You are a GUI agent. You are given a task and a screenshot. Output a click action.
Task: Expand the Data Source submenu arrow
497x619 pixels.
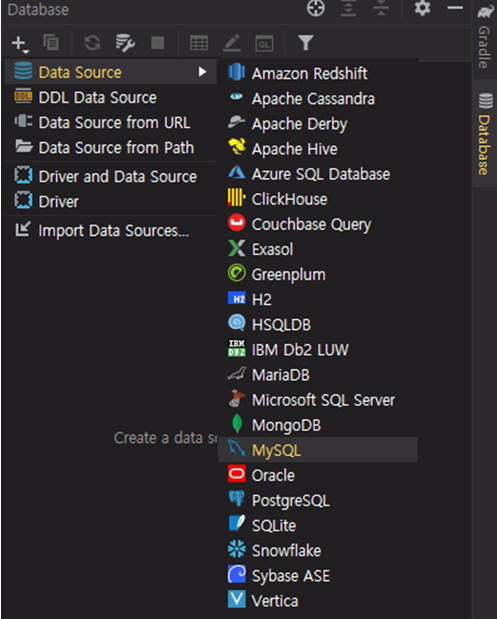click(x=203, y=72)
